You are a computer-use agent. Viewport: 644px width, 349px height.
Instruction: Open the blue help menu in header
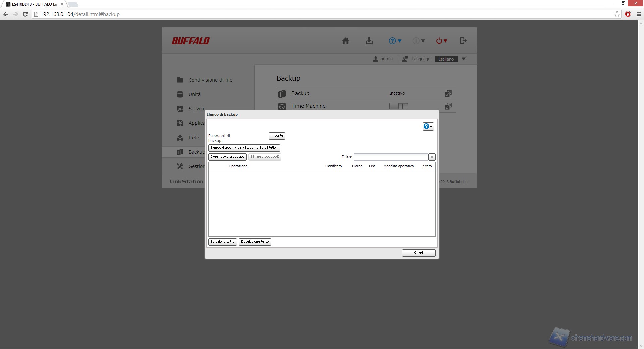[395, 41]
